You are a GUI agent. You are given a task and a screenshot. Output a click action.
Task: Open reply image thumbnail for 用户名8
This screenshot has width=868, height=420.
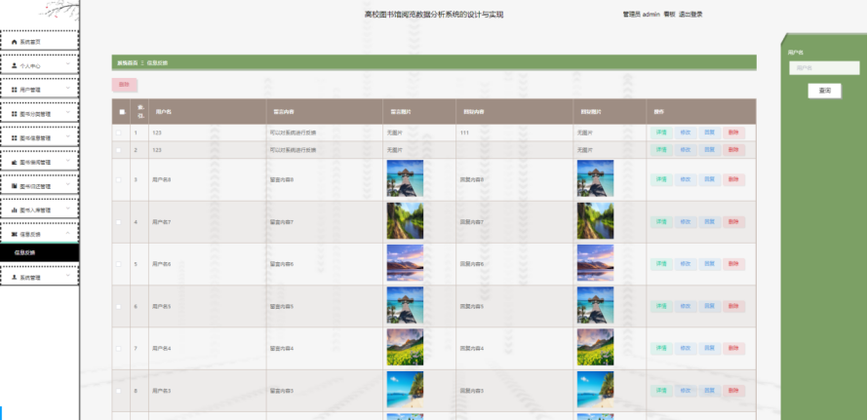595,178
